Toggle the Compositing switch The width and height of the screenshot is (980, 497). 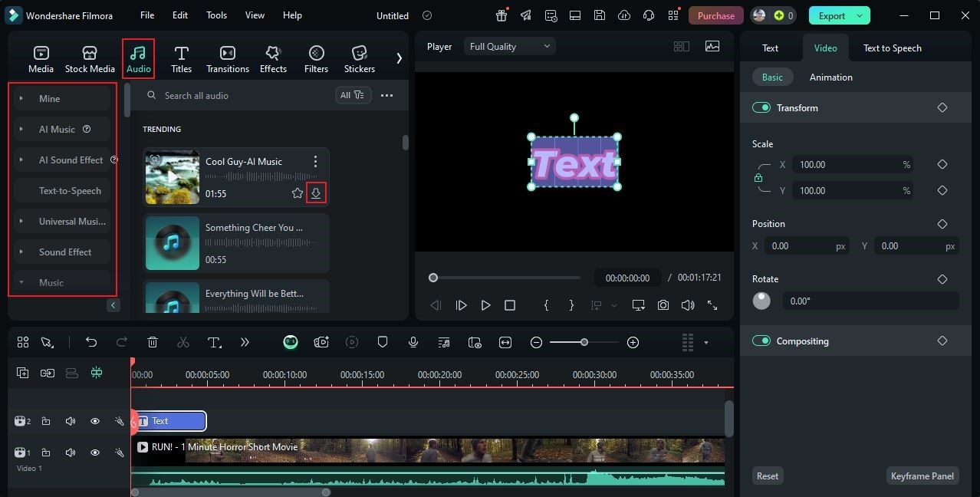pos(761,341)
